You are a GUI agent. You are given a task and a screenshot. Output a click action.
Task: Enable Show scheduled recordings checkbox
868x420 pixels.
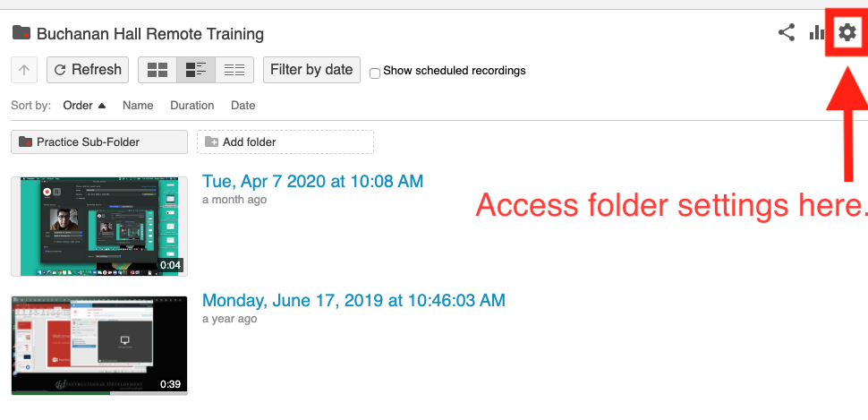coord(375,73)
